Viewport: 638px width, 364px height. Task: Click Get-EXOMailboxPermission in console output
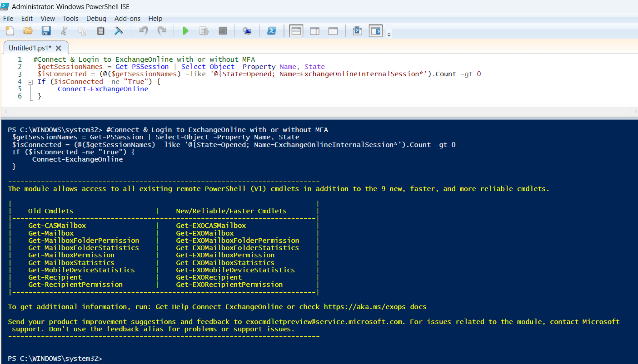(225, 255)
